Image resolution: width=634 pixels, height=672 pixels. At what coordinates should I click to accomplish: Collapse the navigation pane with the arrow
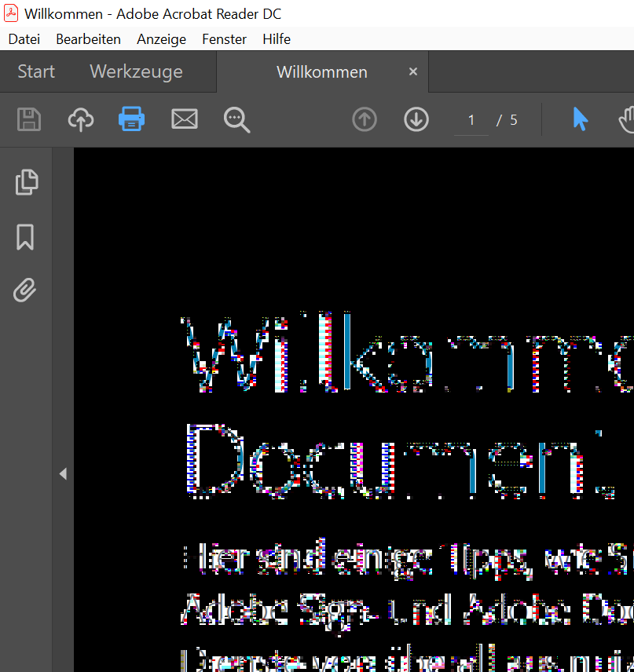pos(63,473)
